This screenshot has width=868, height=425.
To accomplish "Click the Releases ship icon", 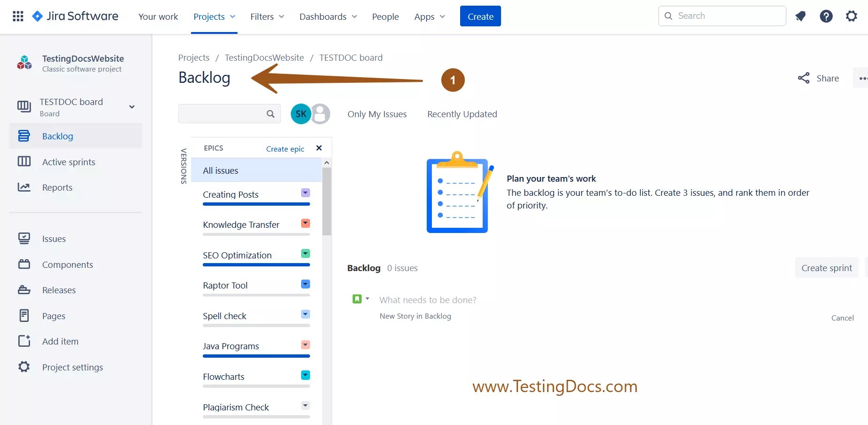I will (x=24, y=290).
